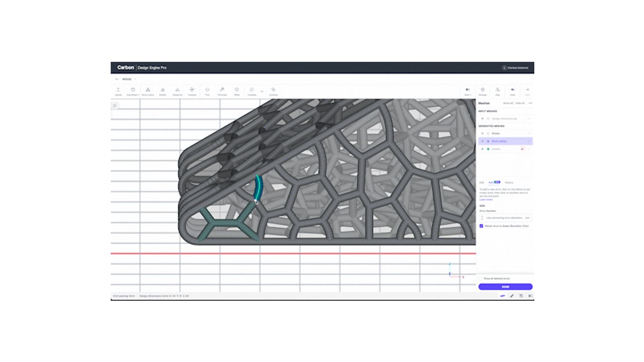Select the Adaptivity tool

pyautogui.click(x=177, y=90)
